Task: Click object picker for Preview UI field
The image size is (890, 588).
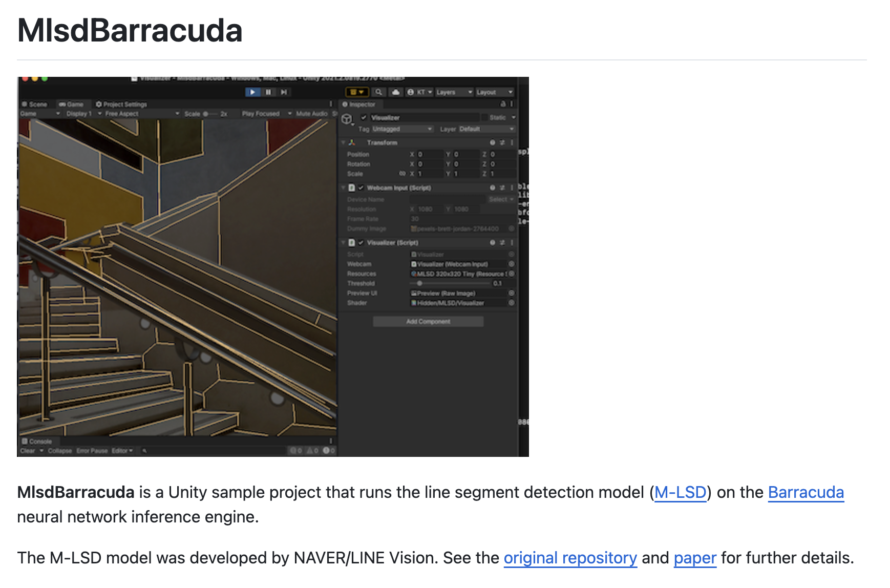Action: [511, 293]
